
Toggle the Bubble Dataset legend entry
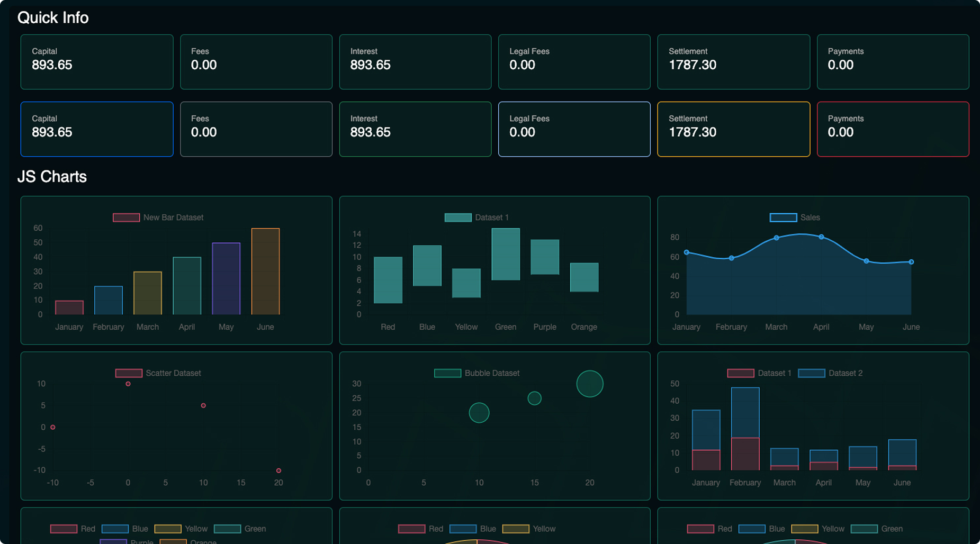point(477,373)
